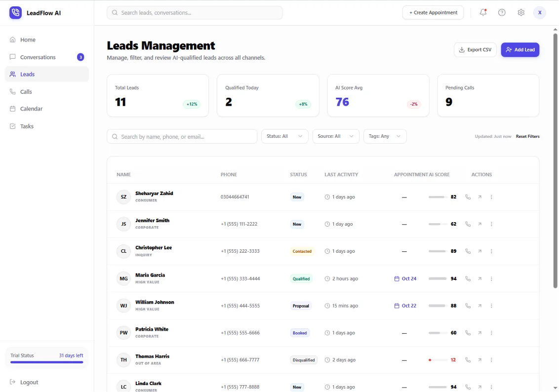Viewport: 559px width, 392px height.
Task: Expand the Tags: Any filter dropdown
Action: click(385, 136)
